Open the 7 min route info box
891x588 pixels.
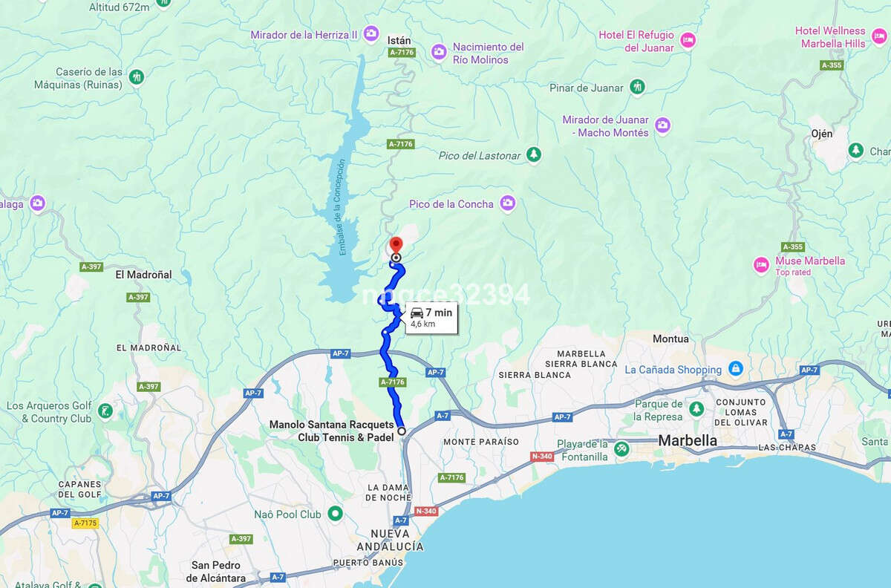click(x=431, y=318)
